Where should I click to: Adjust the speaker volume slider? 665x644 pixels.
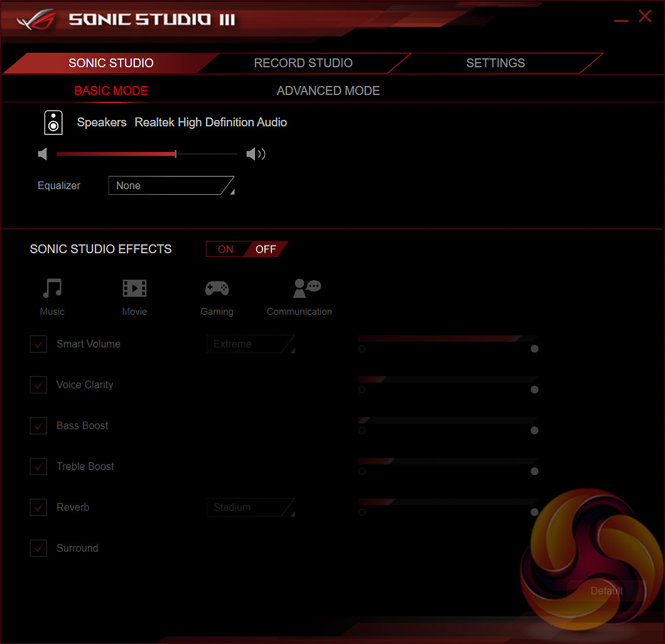click(147, 154)
